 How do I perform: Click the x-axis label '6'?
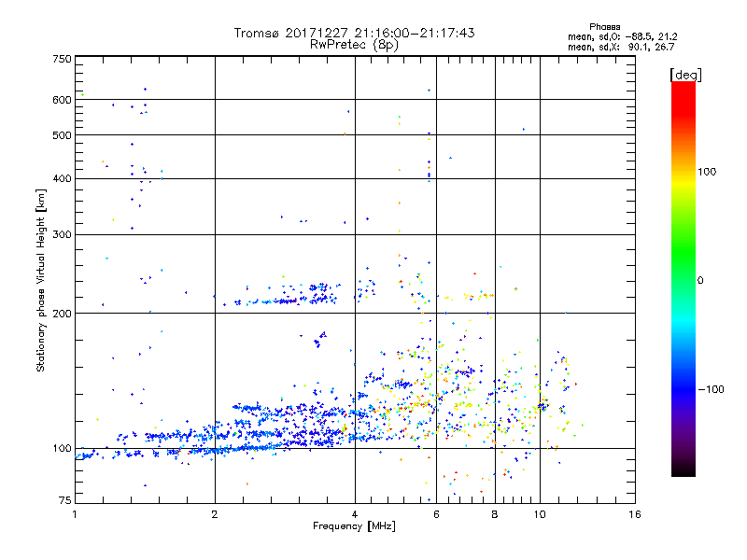click(x=436, y=514)
